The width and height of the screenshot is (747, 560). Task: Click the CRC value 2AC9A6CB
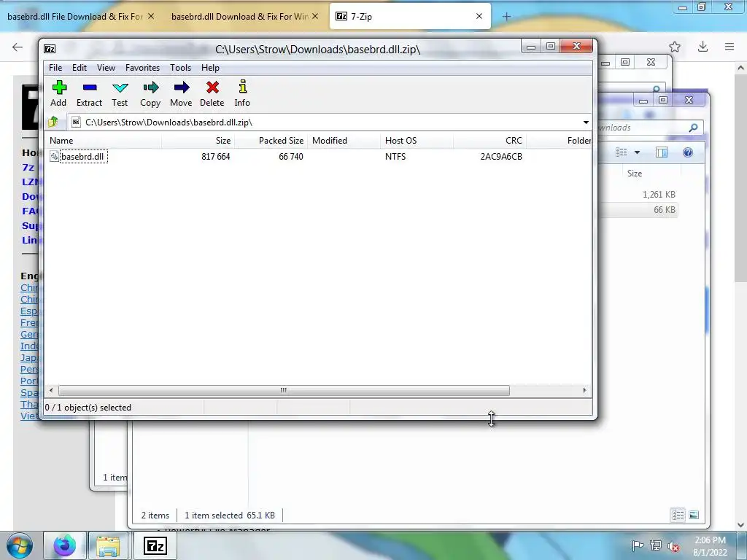click(501, 157)
